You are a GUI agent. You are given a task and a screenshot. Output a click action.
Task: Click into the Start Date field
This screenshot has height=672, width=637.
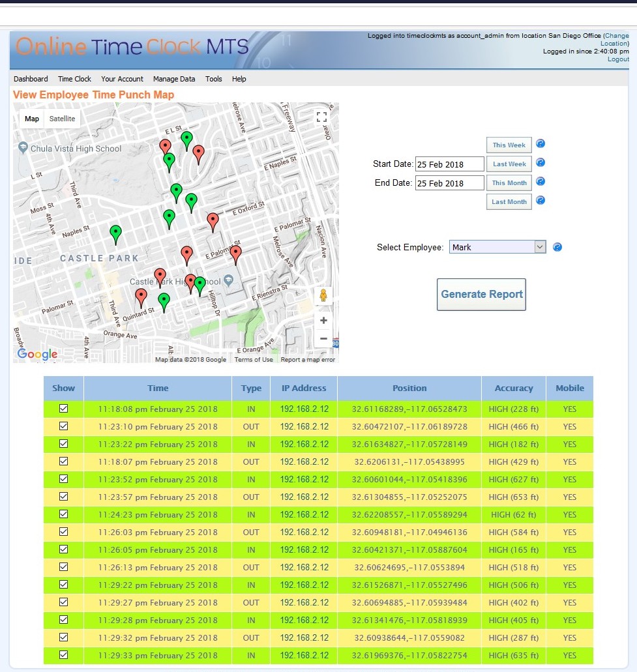(450, 164)
